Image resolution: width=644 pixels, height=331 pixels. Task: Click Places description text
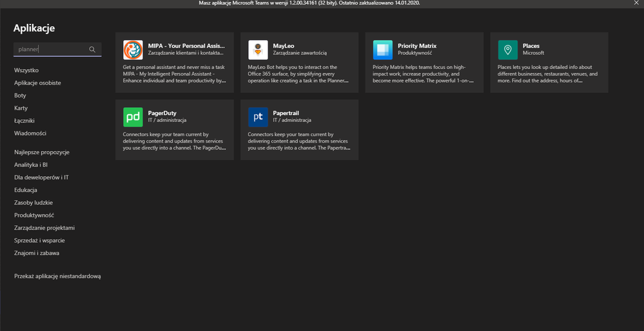(x=547, y=74)
